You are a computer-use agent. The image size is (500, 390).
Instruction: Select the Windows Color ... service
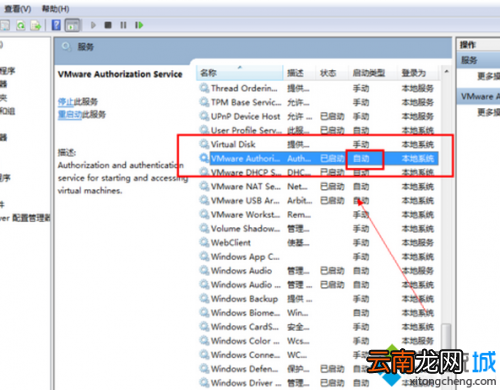coord(318,341)
